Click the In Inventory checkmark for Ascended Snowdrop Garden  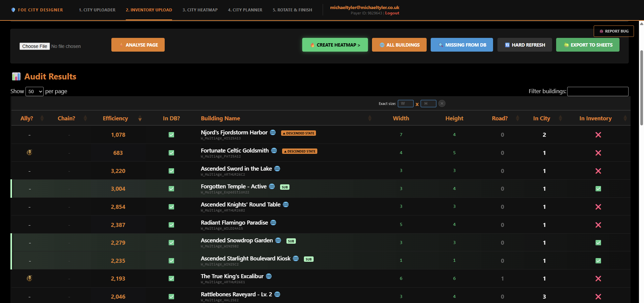click(x=598, y=243)
